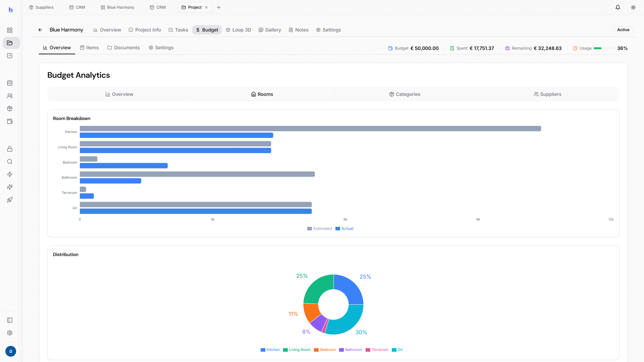644x362 pixels.
Task: Select the Budget section
Action: point(207,30)
